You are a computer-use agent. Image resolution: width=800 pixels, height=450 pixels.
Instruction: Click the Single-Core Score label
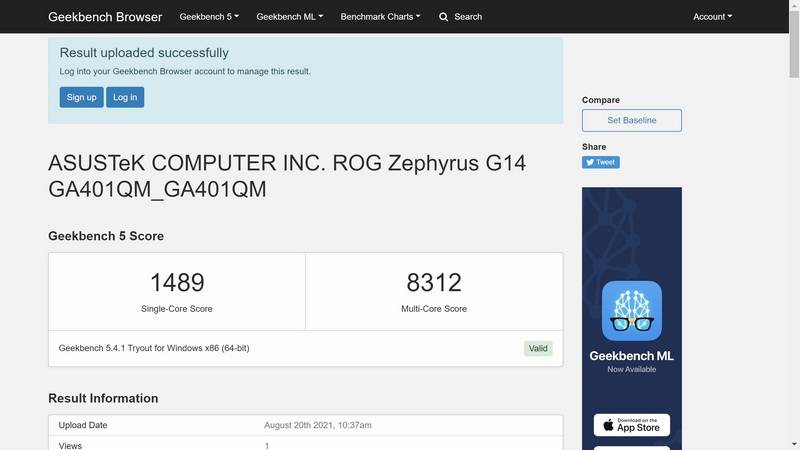(x=177, y=309)
